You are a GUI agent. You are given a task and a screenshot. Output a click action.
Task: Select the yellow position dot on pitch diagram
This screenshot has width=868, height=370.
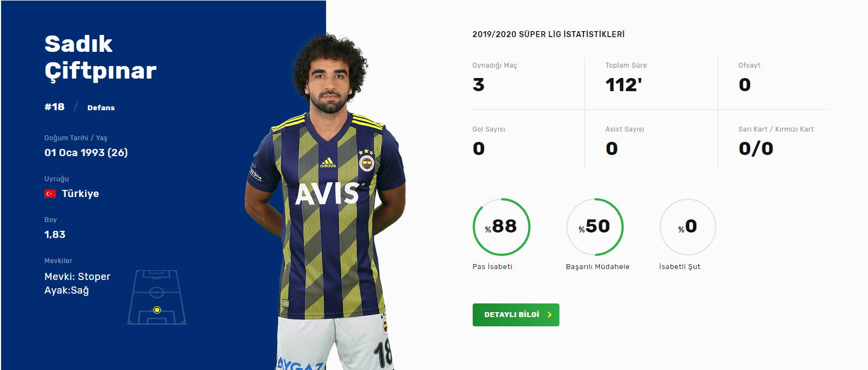tap(157, 310)
